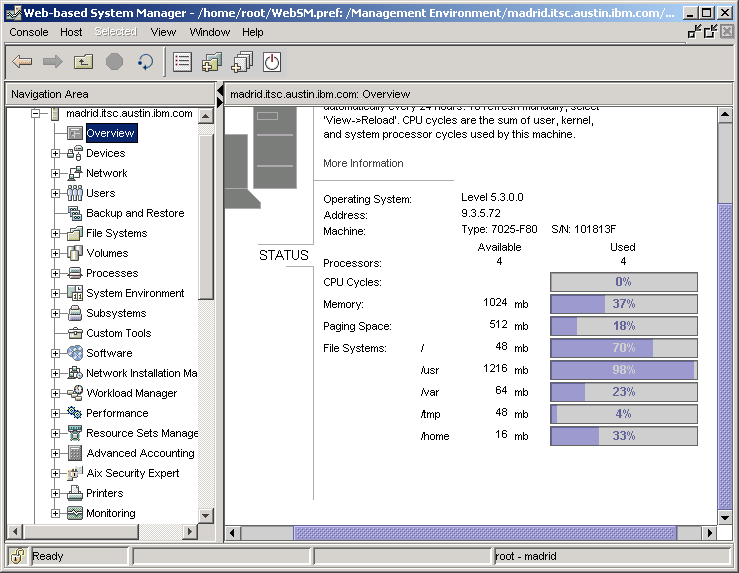Viewport: 739px width, 573px height.
Task: Select Aix Security Expert tree item
Action: tap(133, 473)
